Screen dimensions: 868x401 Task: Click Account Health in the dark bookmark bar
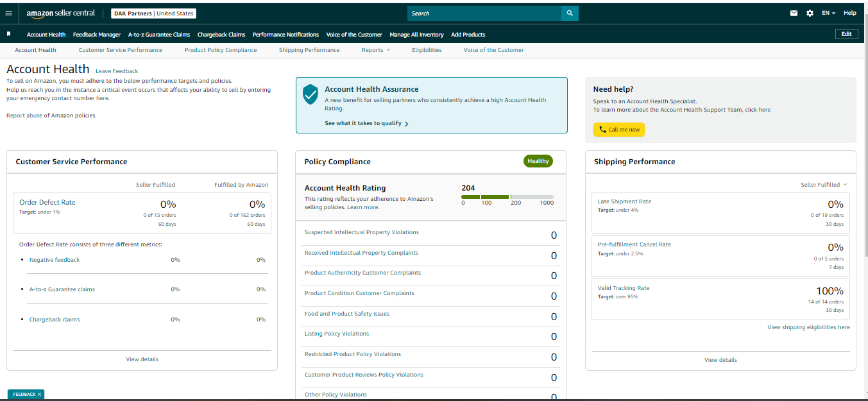pyautogui.click(x=46, y=35)
